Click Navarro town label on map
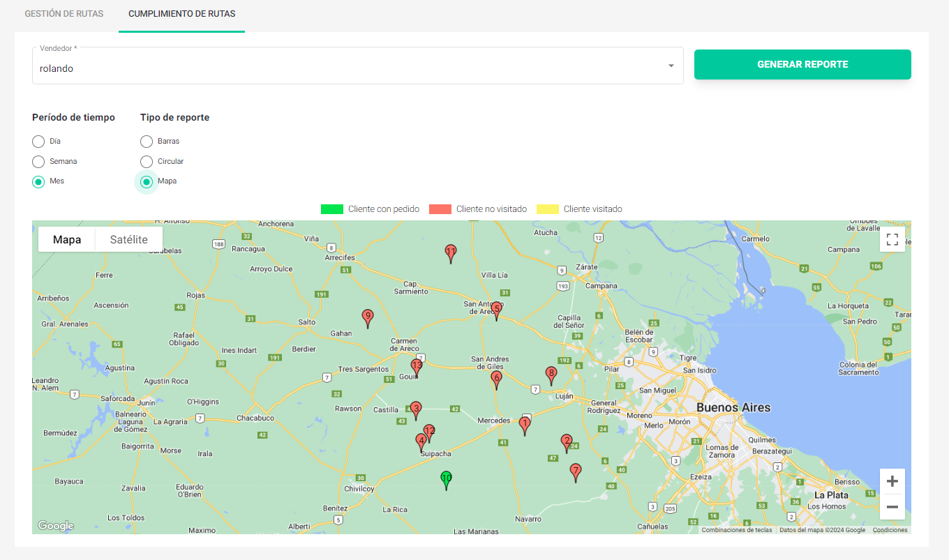 pyautogui.click(x=528, y=520)
